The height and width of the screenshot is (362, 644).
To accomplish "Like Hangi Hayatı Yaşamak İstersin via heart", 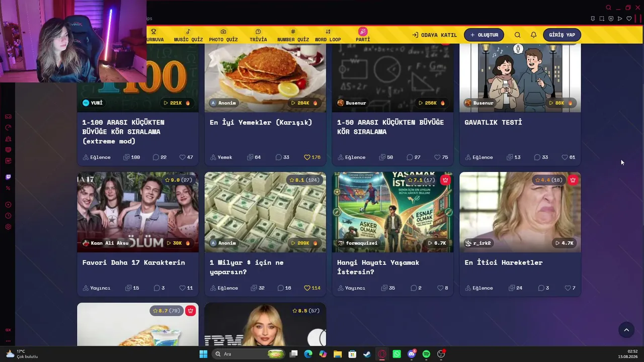I will click(440, 288).
